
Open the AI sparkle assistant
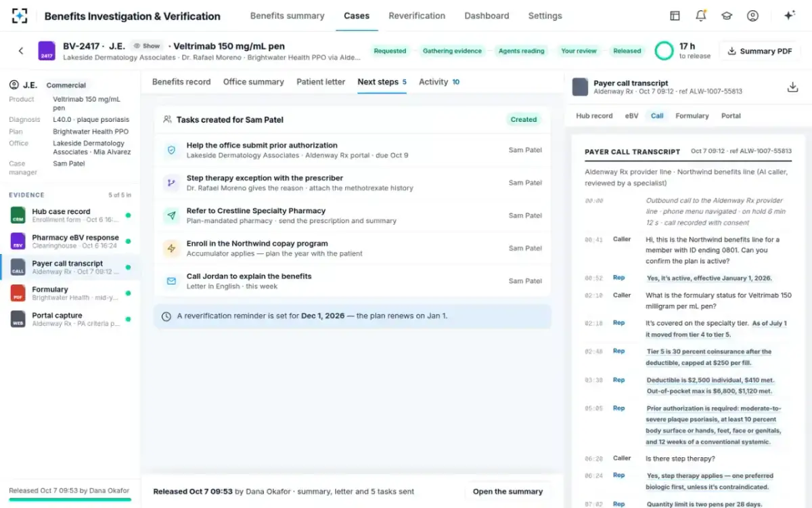click(789, 16)
